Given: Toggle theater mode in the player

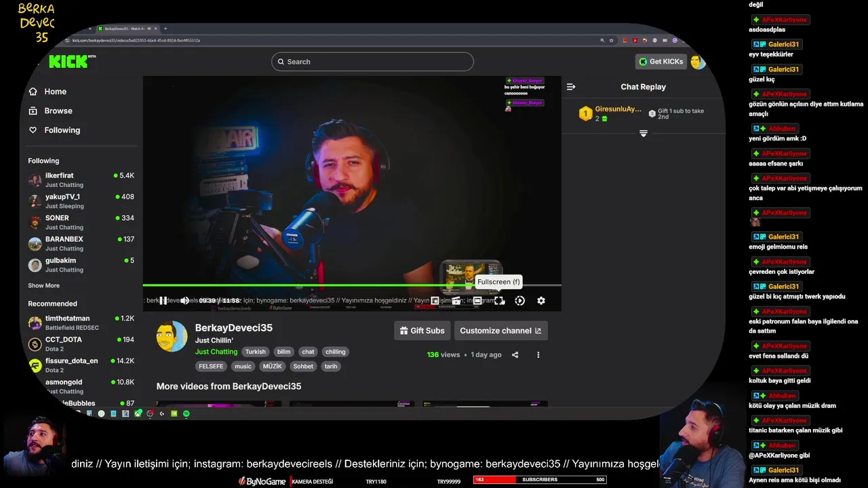Looking at the screenshot, I should point(477,301).
